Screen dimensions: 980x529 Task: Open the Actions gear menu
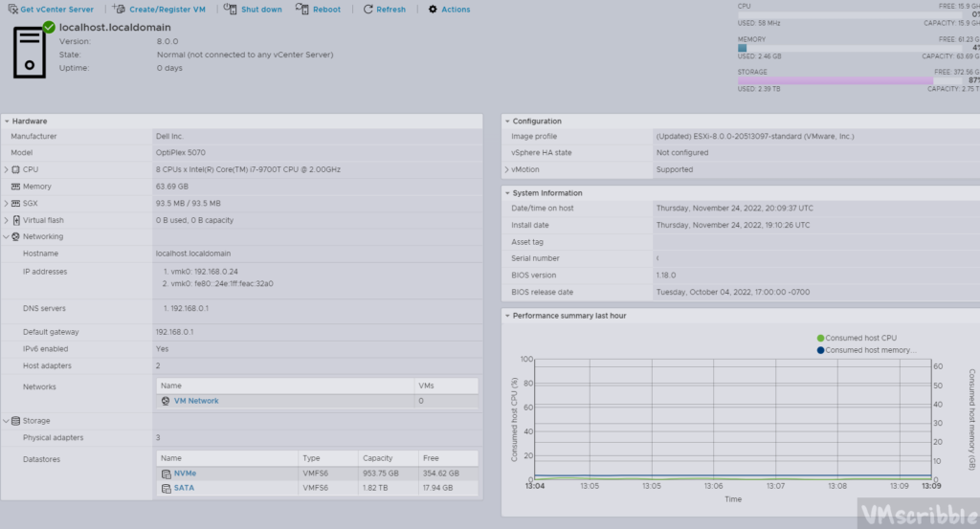pyautogui.click(x=433, y=10)
